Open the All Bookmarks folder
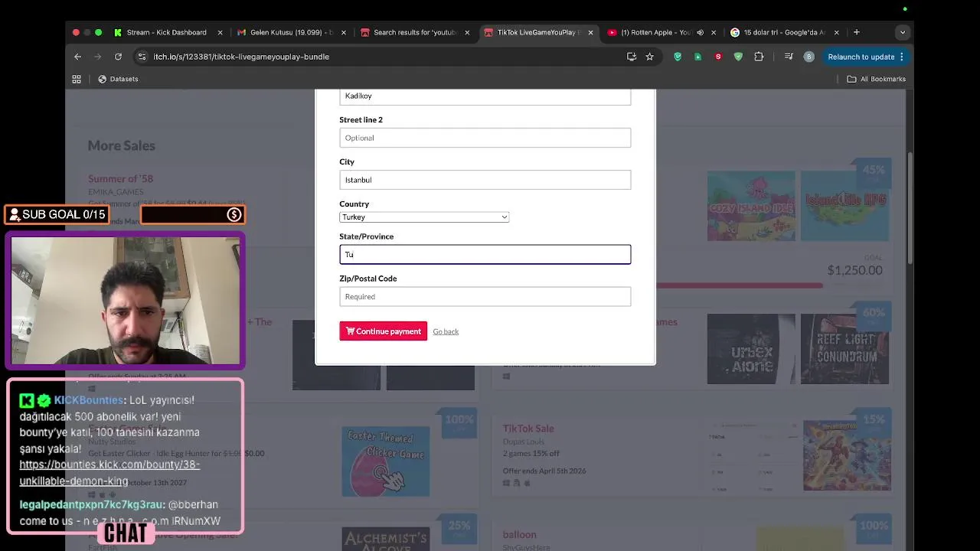Image resolution: width=980 pixels, height=551 pixels. click(876, 79)
